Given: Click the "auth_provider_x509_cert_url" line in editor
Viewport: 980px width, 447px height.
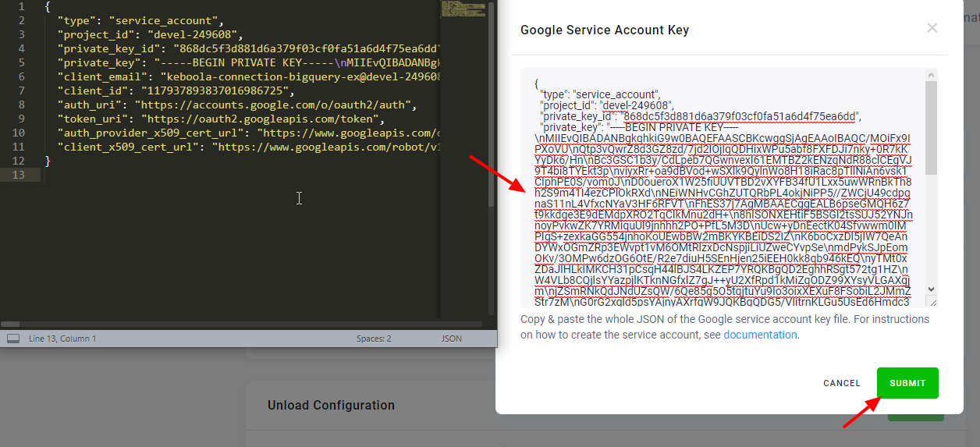Looking at the screenshot, I should (x=250, y=133).
